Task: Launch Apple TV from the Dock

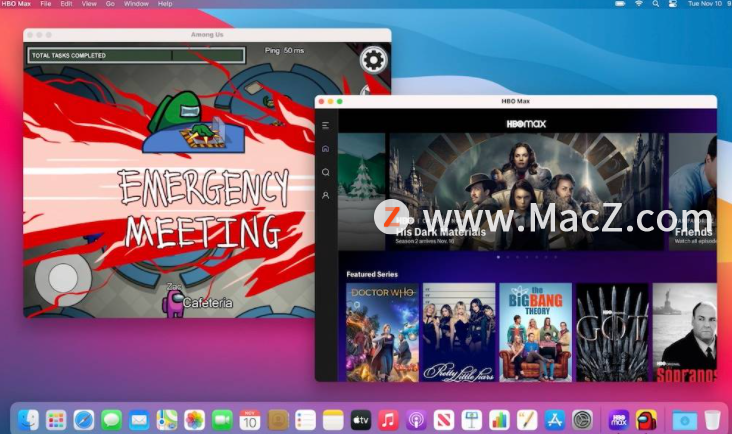Action: [x=360, y=420]
